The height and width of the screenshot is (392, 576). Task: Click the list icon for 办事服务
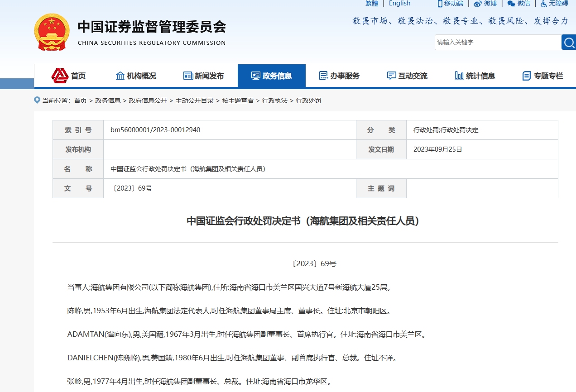pos(323,76)
